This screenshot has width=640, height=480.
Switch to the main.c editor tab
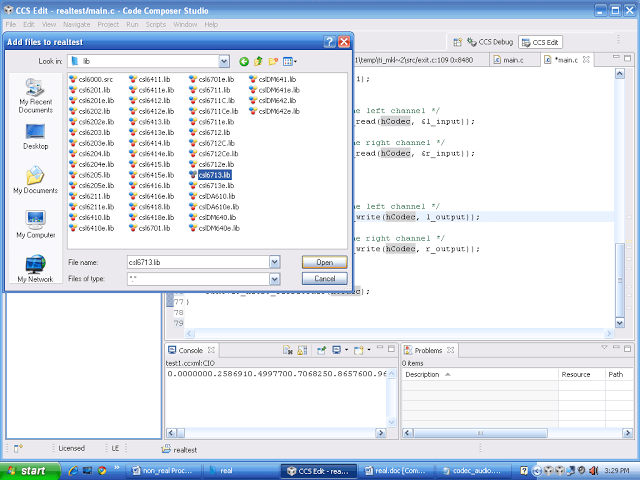(x=509, y=60)
